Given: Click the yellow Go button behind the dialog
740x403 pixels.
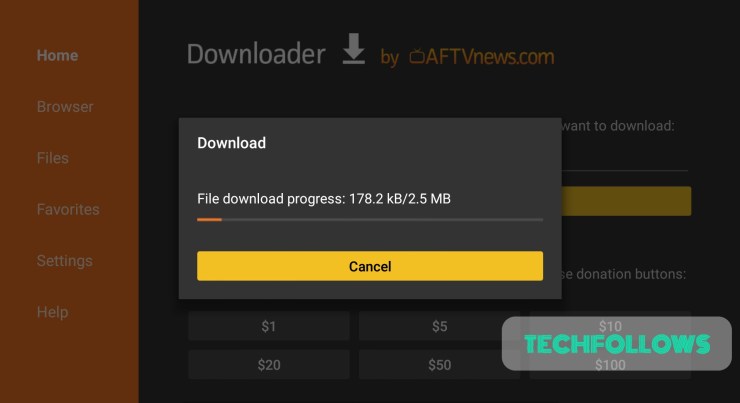Looking at the screenshot, I should [626, 201].
